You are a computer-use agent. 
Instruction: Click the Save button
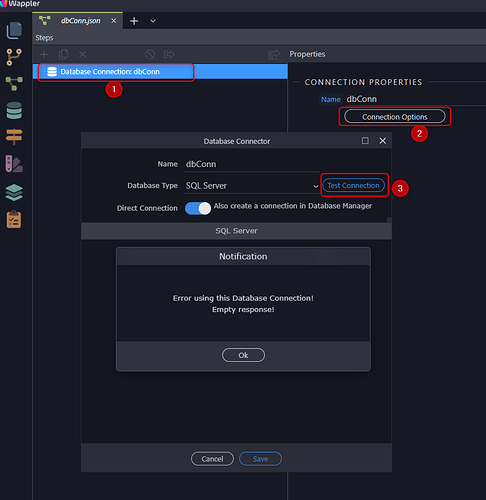point(260,459)
